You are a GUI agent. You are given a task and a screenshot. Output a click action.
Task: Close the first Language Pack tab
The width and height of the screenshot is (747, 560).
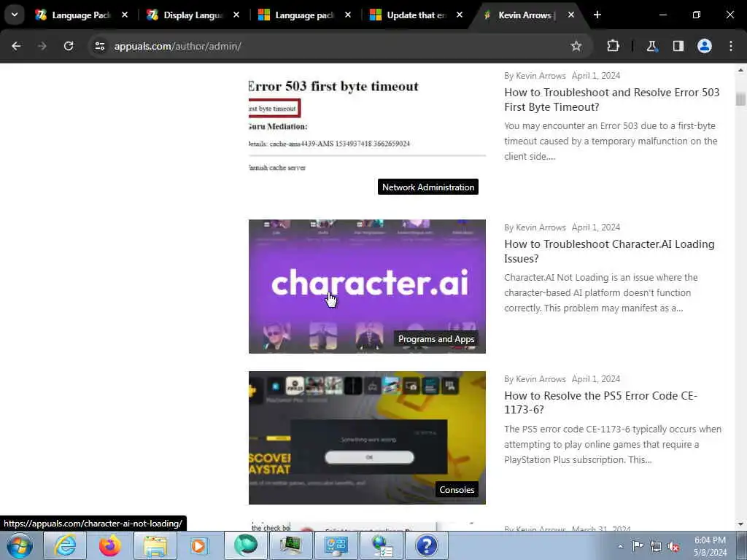pos(125,15)
